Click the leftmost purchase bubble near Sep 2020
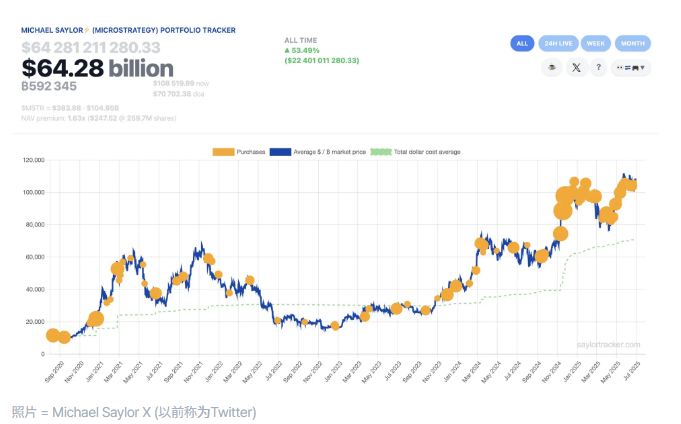681x424 pixels. point(53,335)
